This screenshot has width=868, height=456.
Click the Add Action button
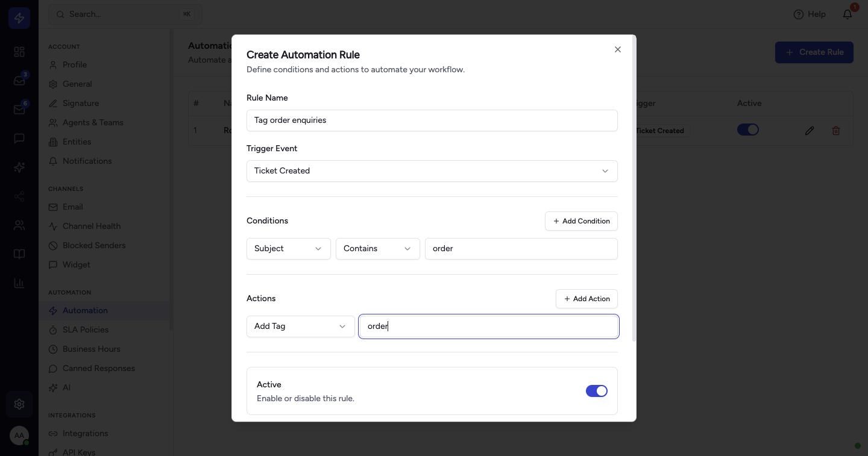coord(587,299)
